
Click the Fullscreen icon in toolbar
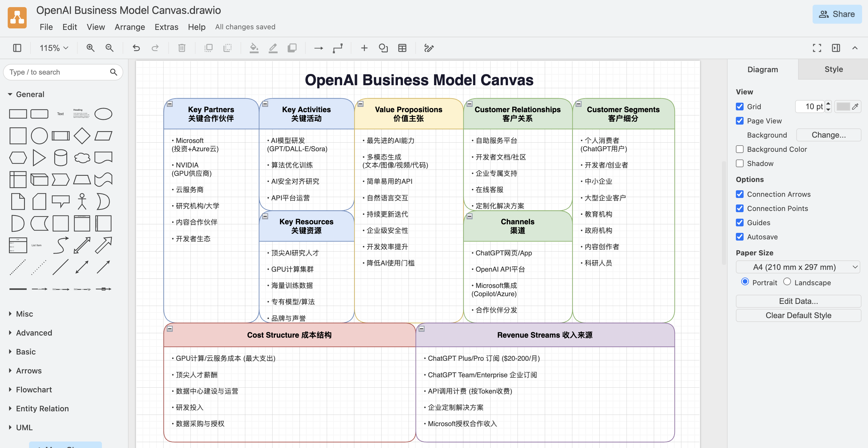(816, 48)
